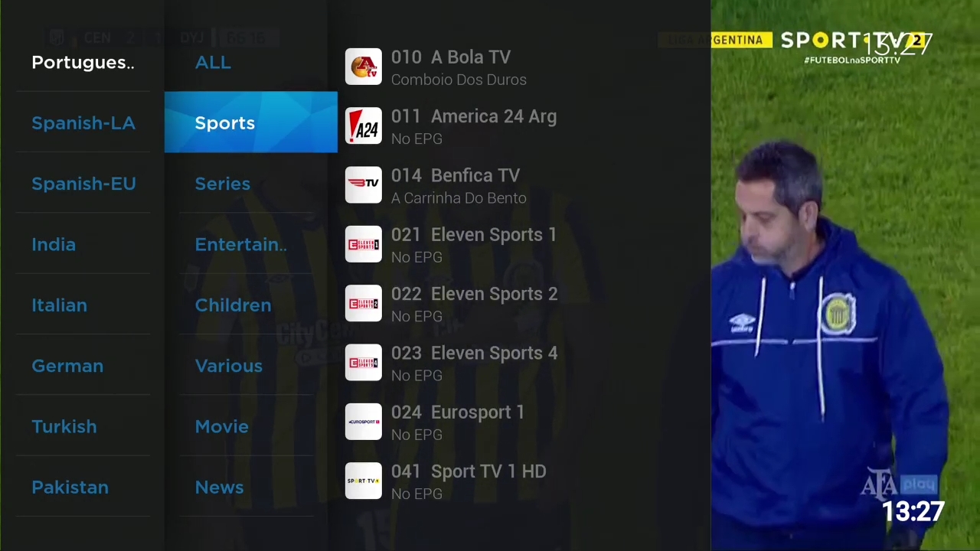Click the A Bola TV channel logo
The height and width of the screenshot is (551, 980).
click(x=363, y=67)
